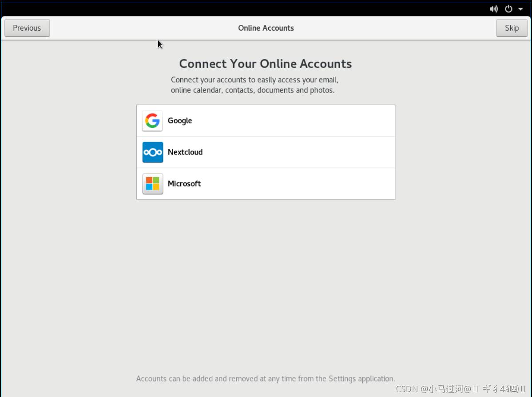Go back with the Previous button
This screenshot has height=397, width=532.
coord(27,28)
